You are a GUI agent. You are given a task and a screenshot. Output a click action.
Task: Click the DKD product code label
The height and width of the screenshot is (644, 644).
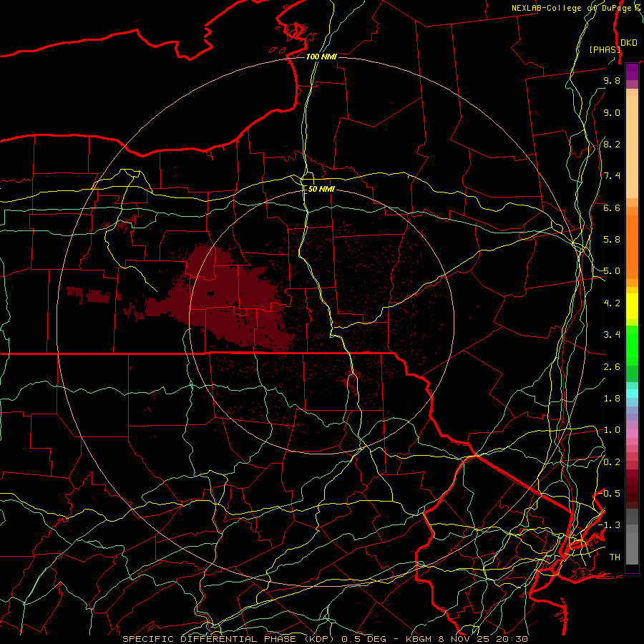tap(628, 42)
